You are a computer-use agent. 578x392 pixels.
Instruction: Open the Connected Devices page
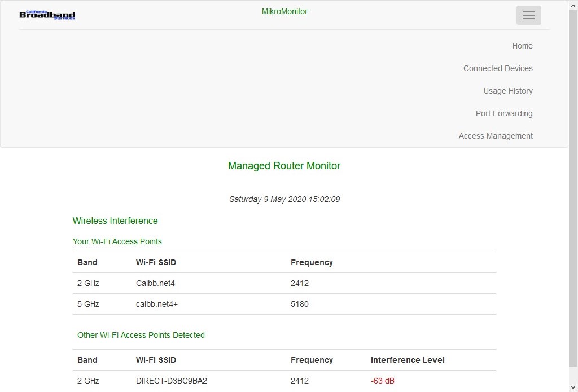point(497,68)
